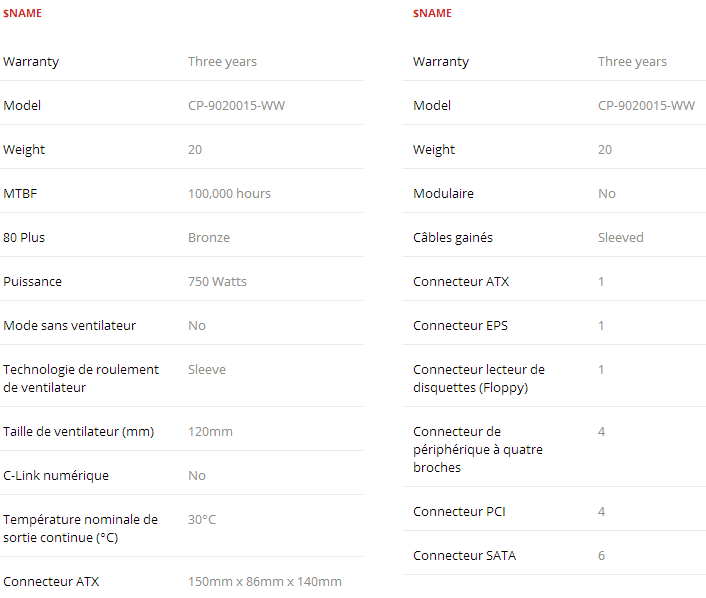Click the 100,000 hours value
This screenshot has width=706, height=598.
(x=230, y=194)
